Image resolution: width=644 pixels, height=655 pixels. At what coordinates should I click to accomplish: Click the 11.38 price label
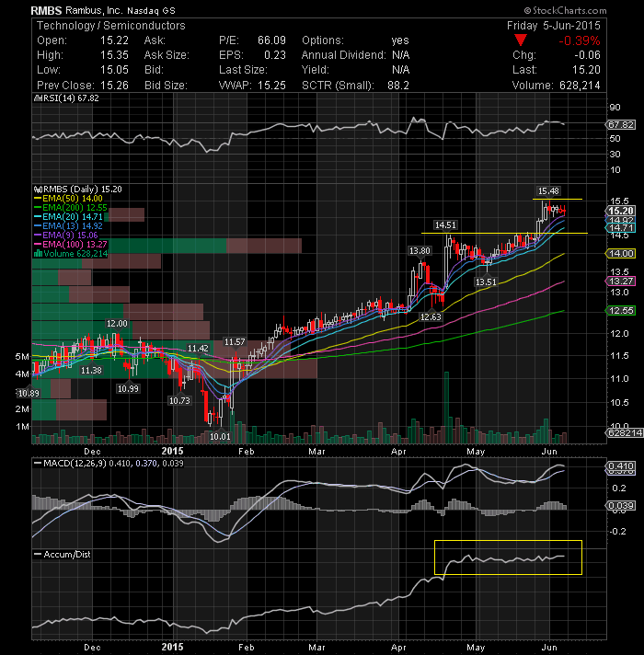tap(91, 371)
